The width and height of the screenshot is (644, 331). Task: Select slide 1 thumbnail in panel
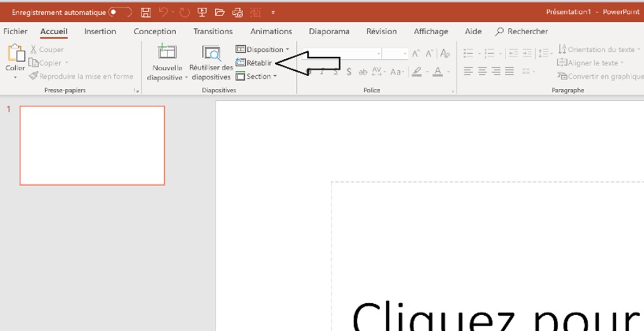coord(92,145)
